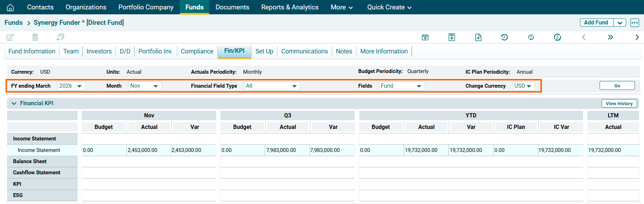Click the calendar add icon
Image resolution: width=644 pixels, height=204 pixels.
pos(425,37)
